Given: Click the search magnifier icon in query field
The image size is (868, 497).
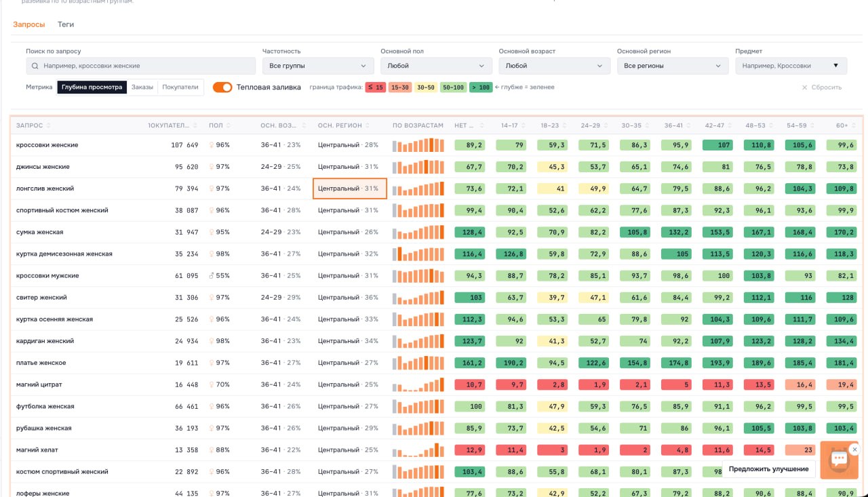Looking at the screenshot, I should click(x=35, y=66).
